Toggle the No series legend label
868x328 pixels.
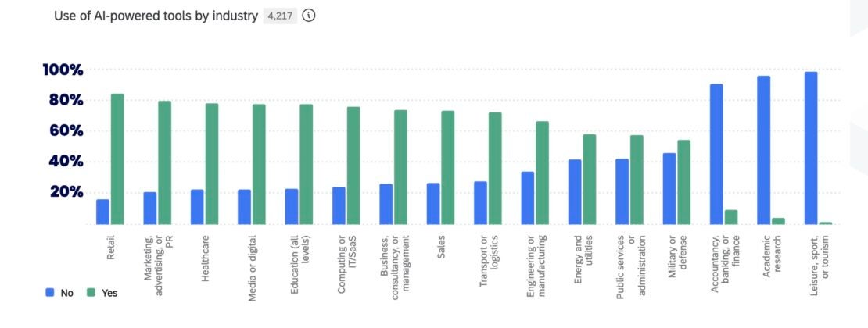[x=67, y=293]
